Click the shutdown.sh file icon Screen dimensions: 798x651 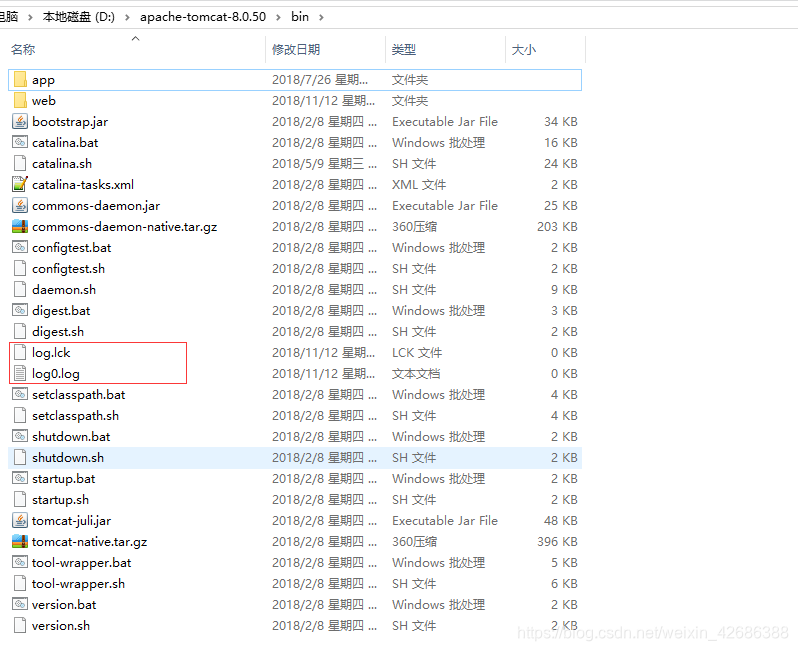click(x=20, y=458)
